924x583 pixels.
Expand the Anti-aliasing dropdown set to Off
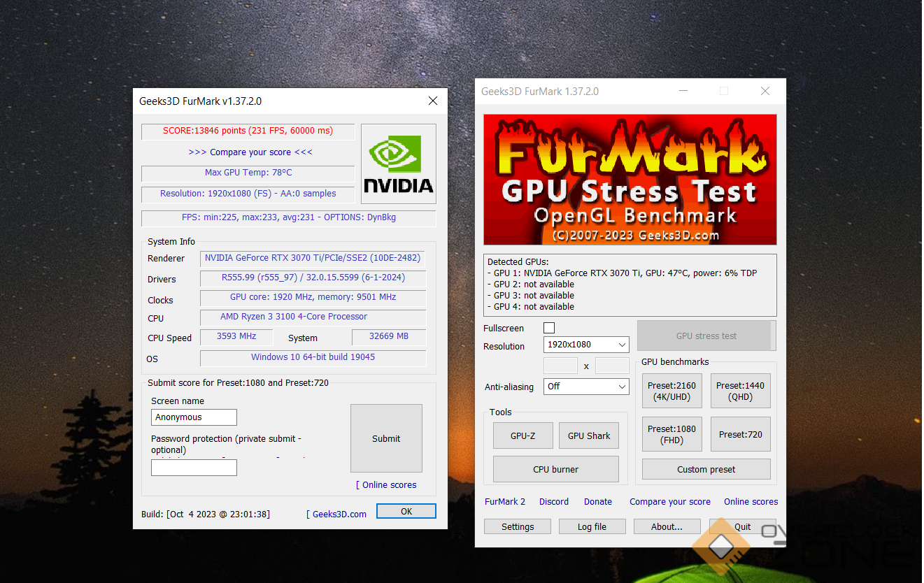[586, 387]
